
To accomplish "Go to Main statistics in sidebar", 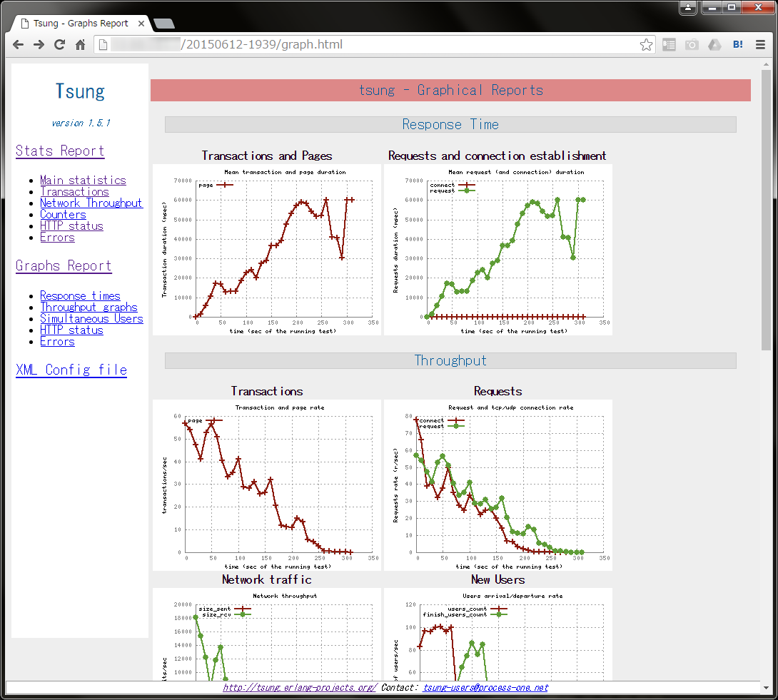I will click(83, 181).
